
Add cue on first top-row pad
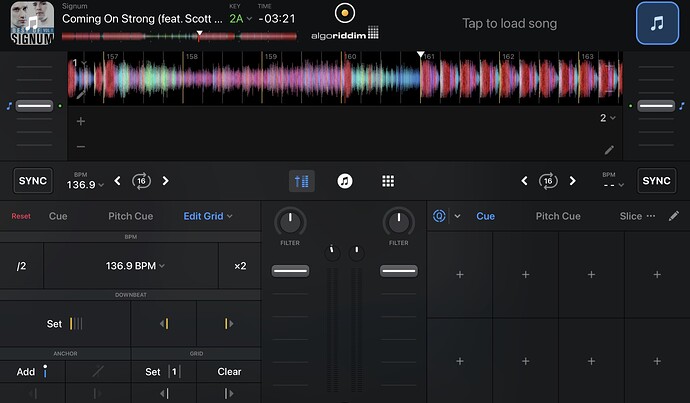460,275
